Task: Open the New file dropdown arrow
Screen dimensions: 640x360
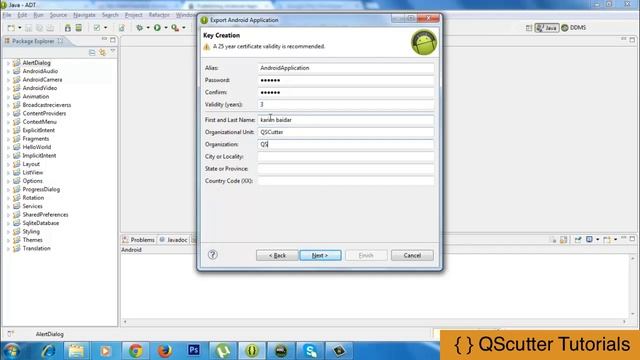Action: pyautogui.click(x=20, y=28)
